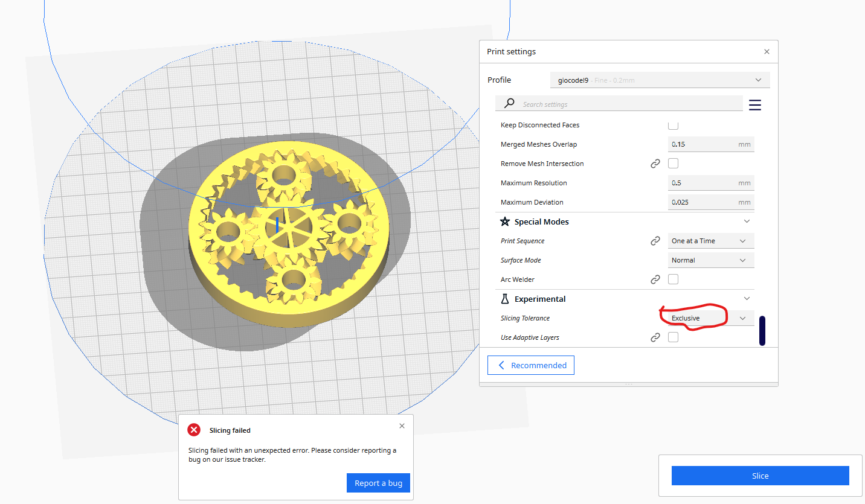Dismiss the Slicing failed notification

click(x=402, y=426)
